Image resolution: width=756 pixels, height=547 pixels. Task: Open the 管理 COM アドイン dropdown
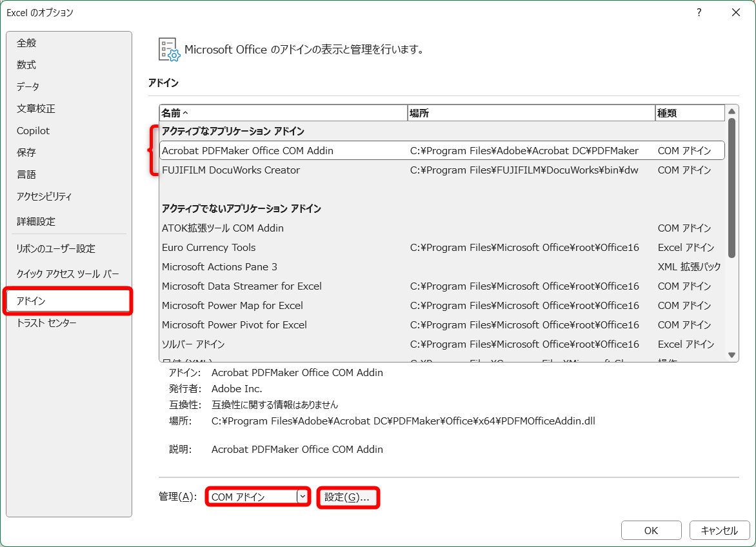click(x=257, y=497)
